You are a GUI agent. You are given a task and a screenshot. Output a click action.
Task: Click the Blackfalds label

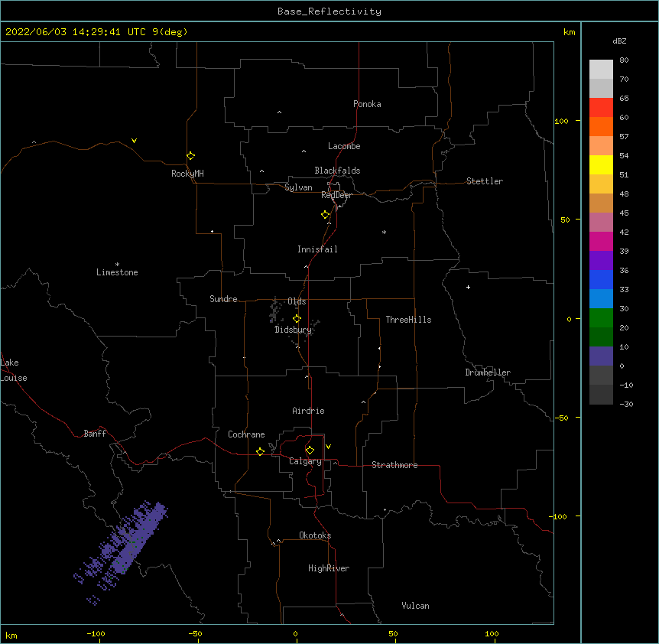coord(337,171)
